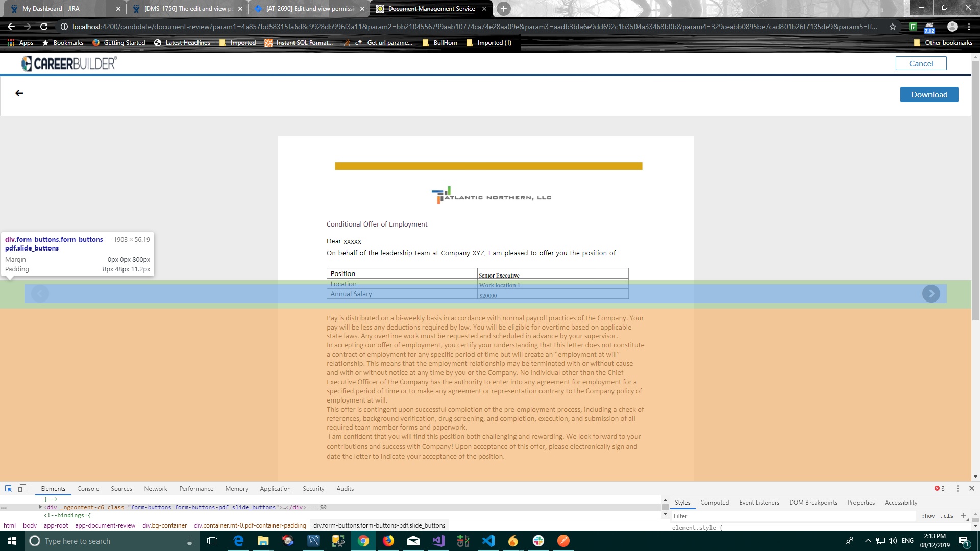Click the back arrow above the document
This screenshot has height=551, width=980.
click(x=19, y=93)
